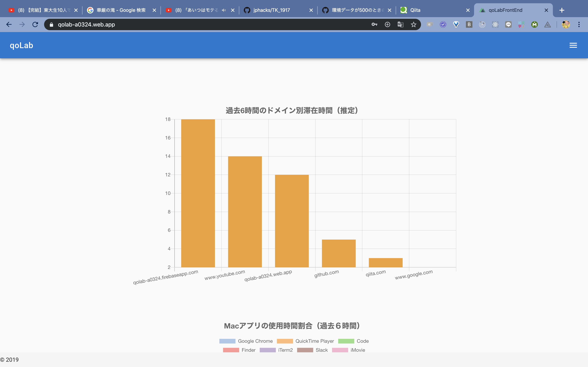588x367 pixels.
Task: Open a new tab with plus button
Action: click(561, 10)
